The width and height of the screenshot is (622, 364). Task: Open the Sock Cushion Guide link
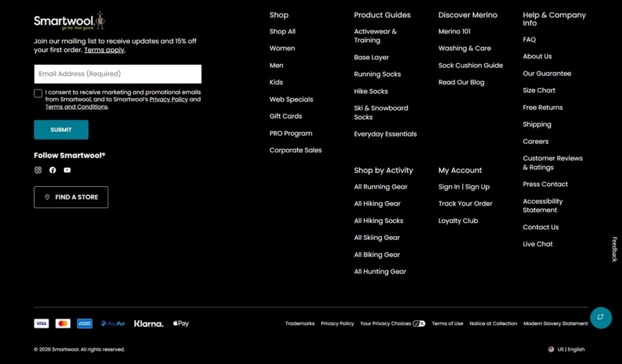click(x=471, y=66)
